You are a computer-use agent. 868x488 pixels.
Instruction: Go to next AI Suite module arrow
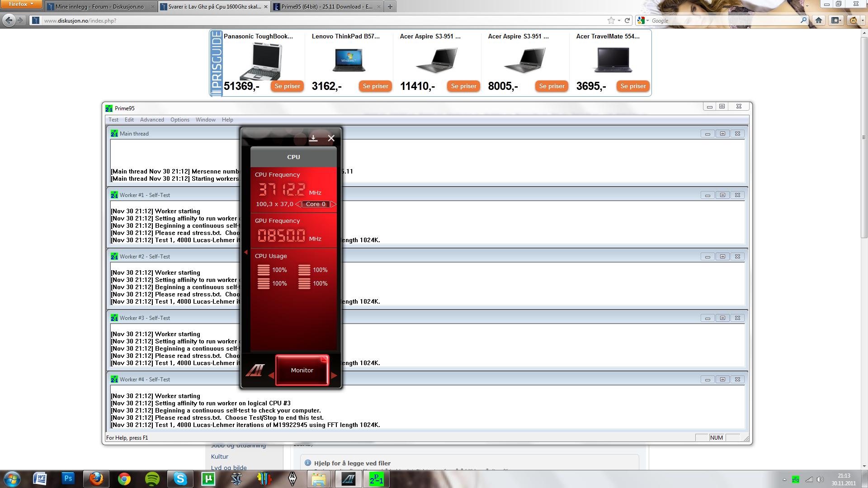coord(334,375)
